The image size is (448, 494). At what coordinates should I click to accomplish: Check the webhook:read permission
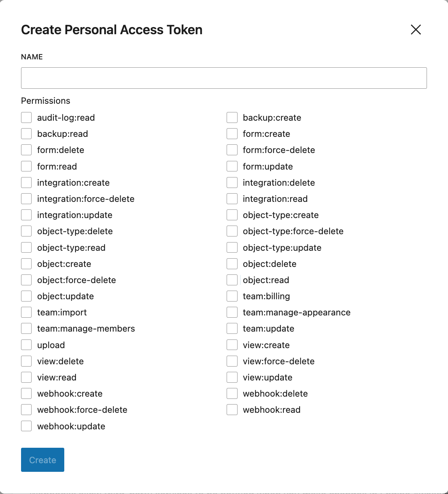232,409
